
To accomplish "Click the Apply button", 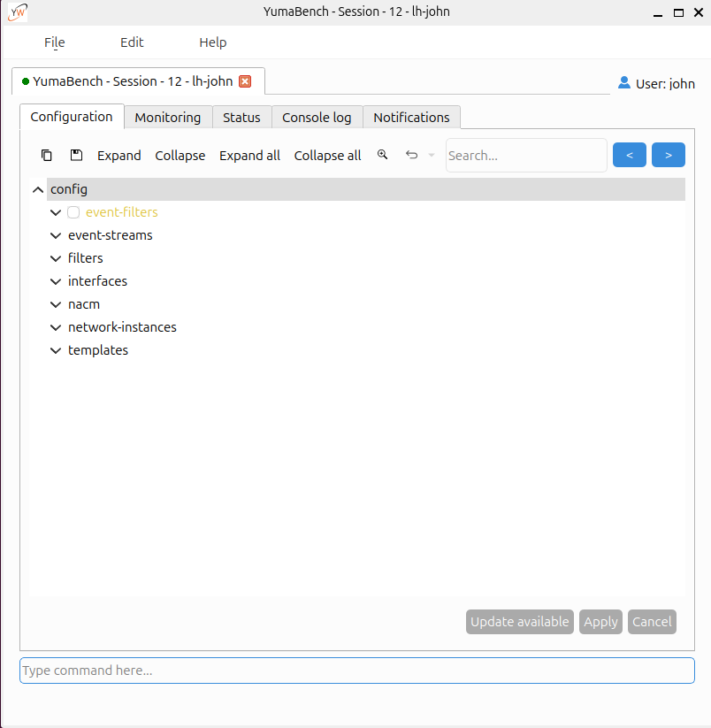I will pos(600,622).
